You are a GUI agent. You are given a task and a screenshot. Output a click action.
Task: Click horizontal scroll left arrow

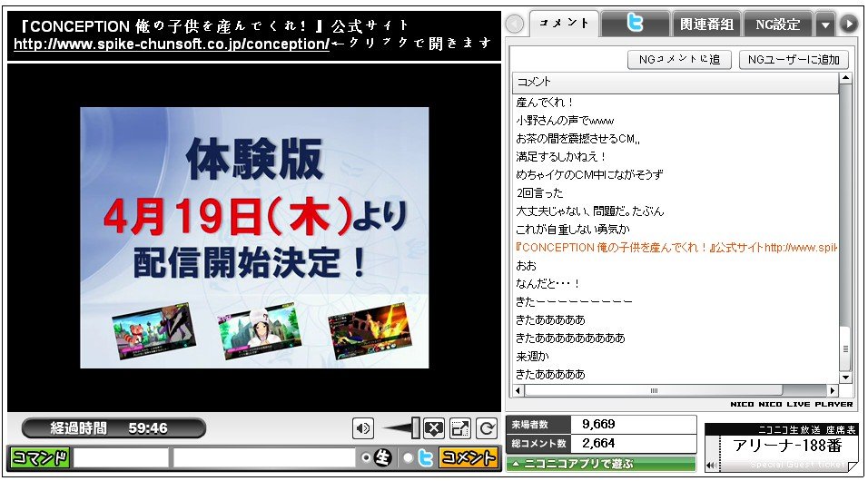(x=518, y=391)
